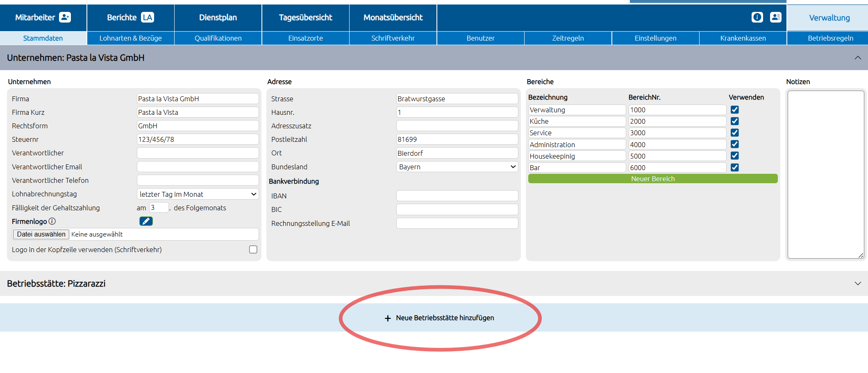Open the Lohnabrechnungstag dropdown
868x373 pixels.
point(198,194)
